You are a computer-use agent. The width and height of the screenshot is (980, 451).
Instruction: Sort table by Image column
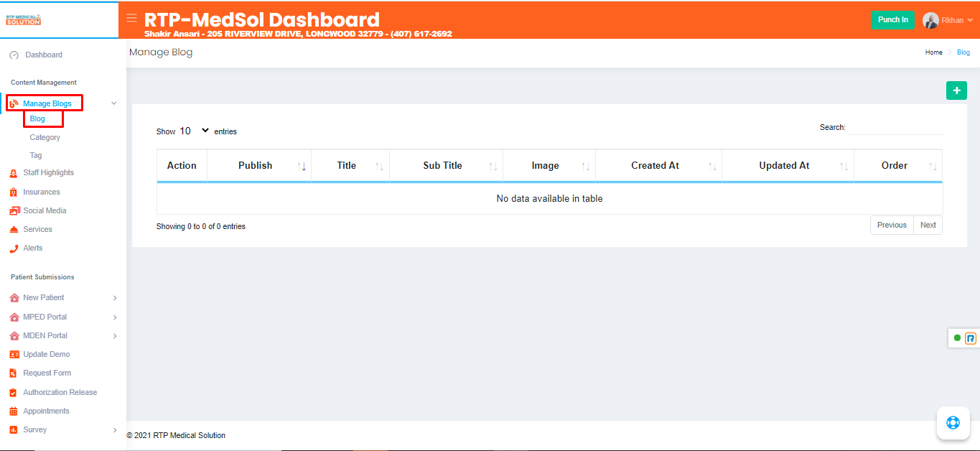pos(549,166)
